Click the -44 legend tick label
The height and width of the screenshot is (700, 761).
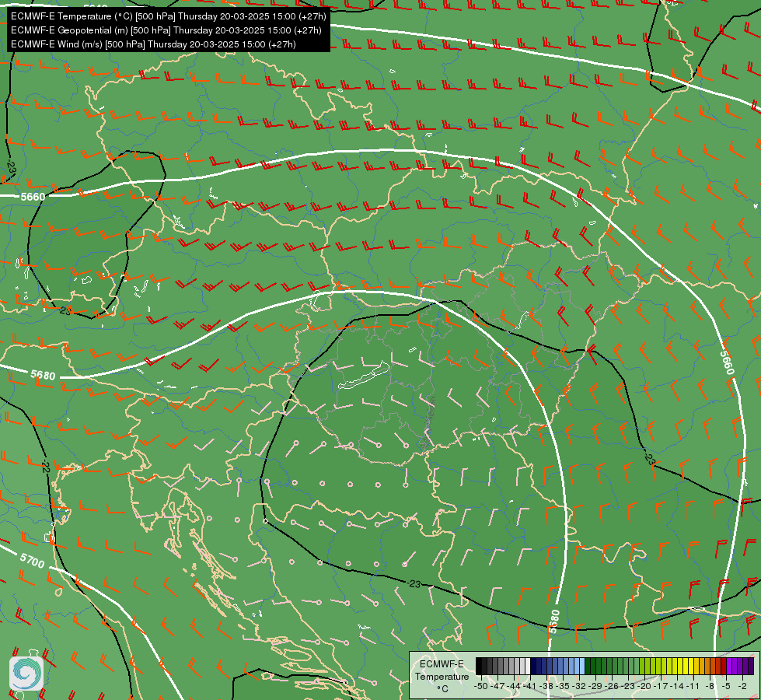(514, 687)
